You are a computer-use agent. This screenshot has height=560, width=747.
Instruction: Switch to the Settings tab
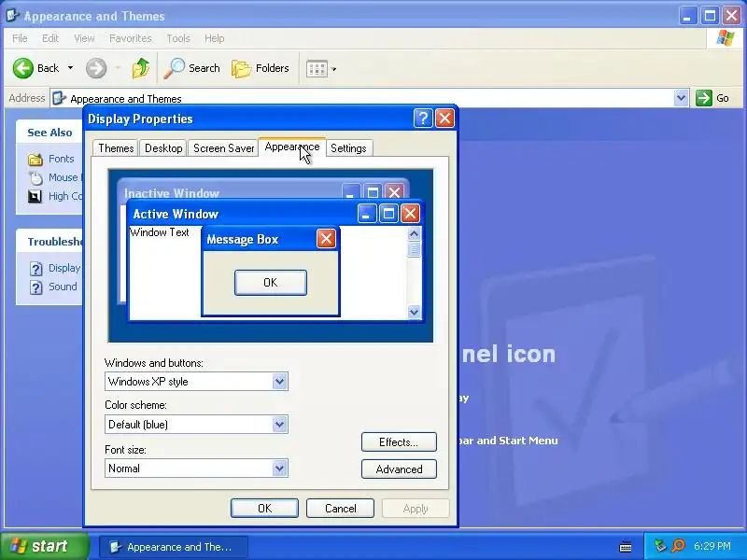(x=348, y=148)
